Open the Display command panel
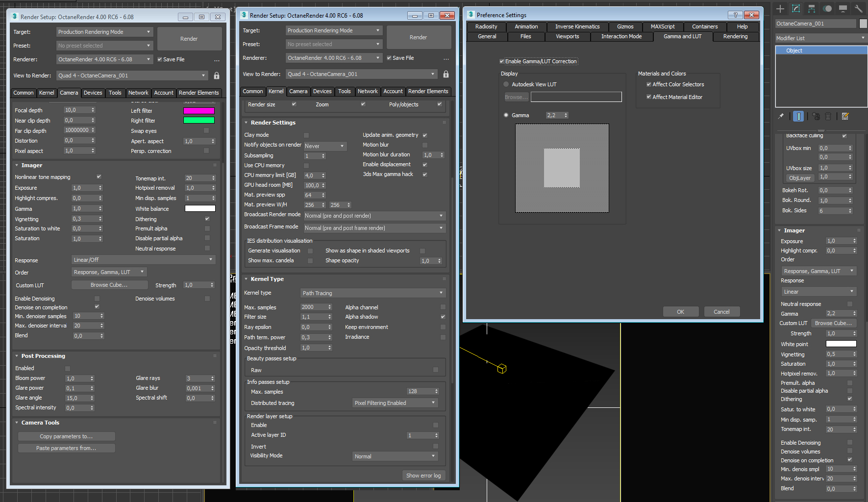 coord(843,8)
